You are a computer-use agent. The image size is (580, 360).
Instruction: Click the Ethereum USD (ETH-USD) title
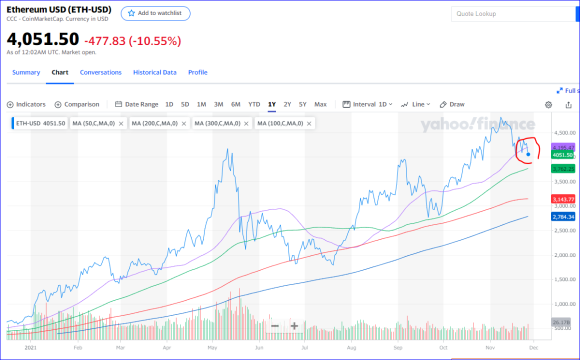pos(59,9)
